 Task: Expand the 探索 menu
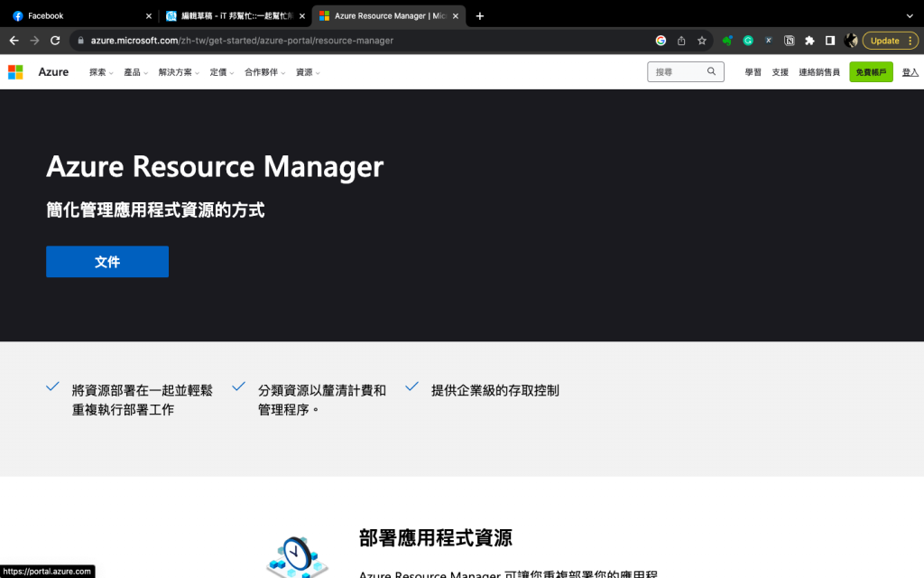point(101,72)
